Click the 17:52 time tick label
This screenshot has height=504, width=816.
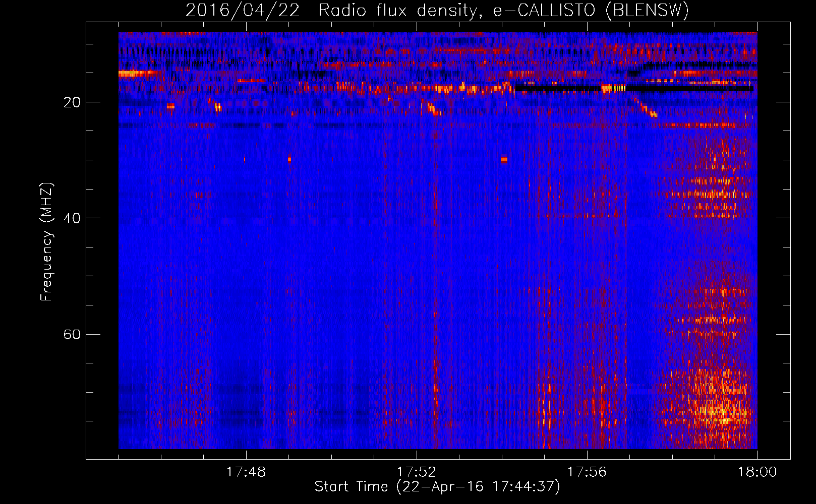[416, 472]
